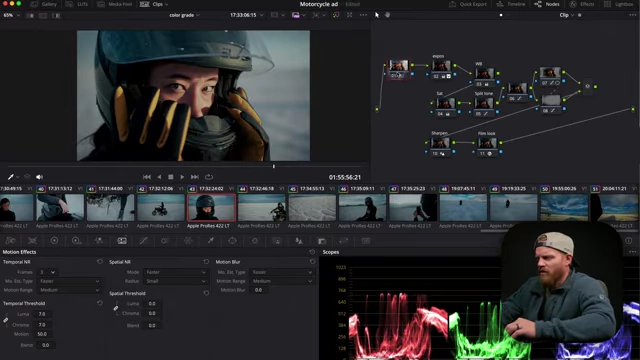This screenshot has height=360, width=640.
Task: Reset the Motion Blur section
Action: tap(313, 262)
